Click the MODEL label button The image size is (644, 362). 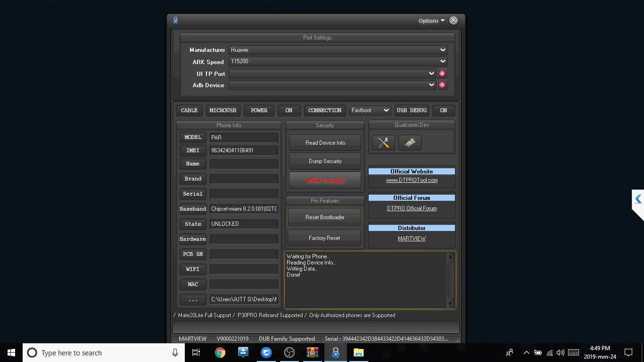click(x=193, y=137)
